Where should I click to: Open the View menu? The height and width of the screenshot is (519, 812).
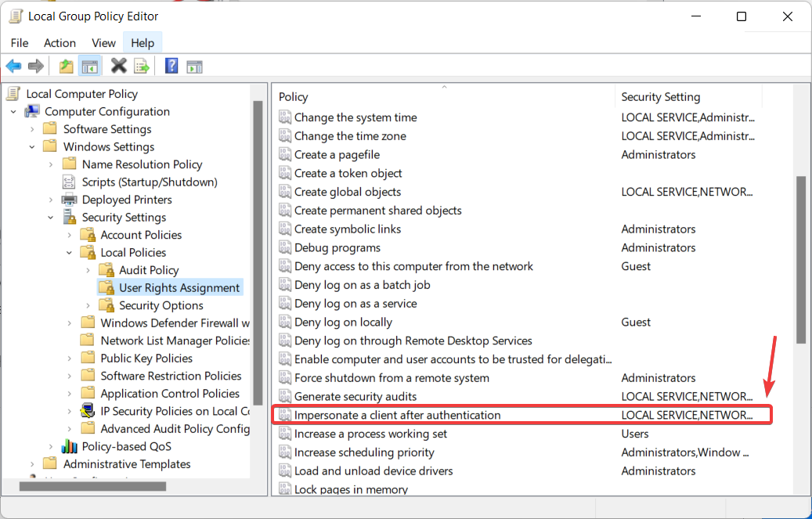[x=103, y=43]
